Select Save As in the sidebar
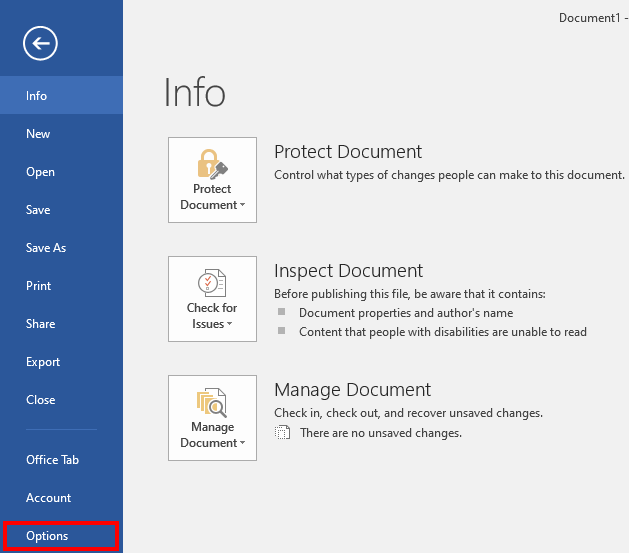Image resolution: width=629 pixels, height=553 pixels. tap(61, 247)
